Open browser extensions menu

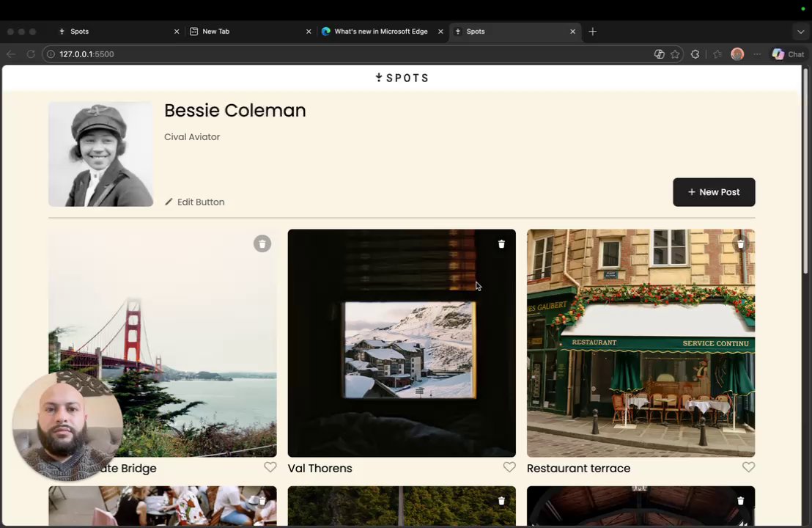(695, 54)
